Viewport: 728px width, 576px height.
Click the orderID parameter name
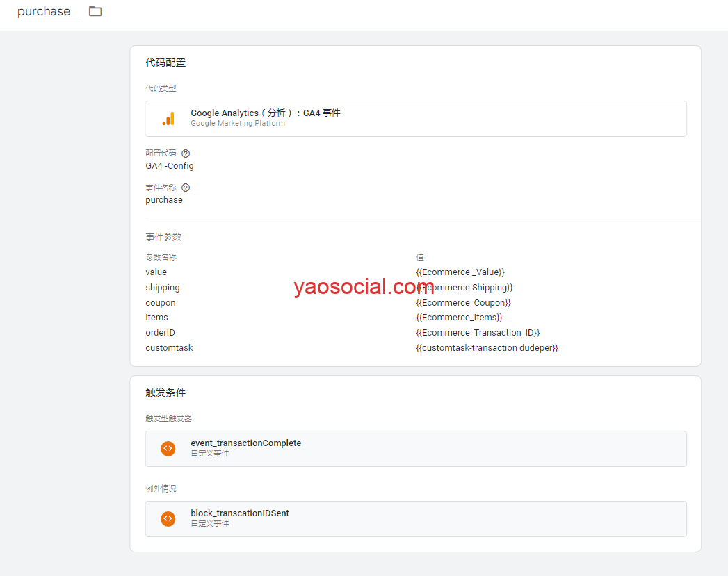(x=160, y=333)
